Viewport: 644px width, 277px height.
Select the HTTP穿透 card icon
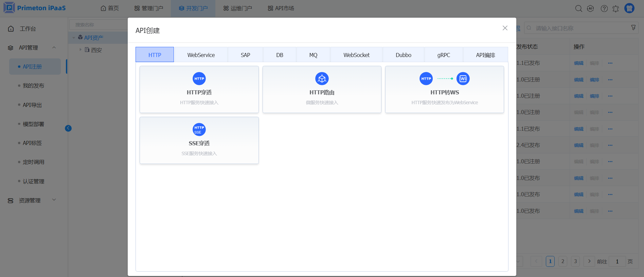pyautogui.click(x=199, y=79)
